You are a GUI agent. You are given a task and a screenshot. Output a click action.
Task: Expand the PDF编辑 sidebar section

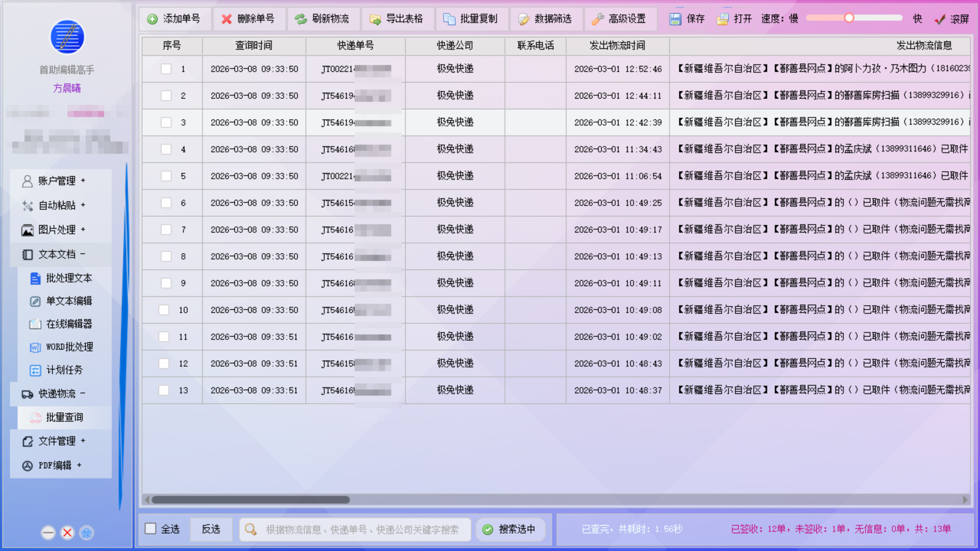coord(60,466)
